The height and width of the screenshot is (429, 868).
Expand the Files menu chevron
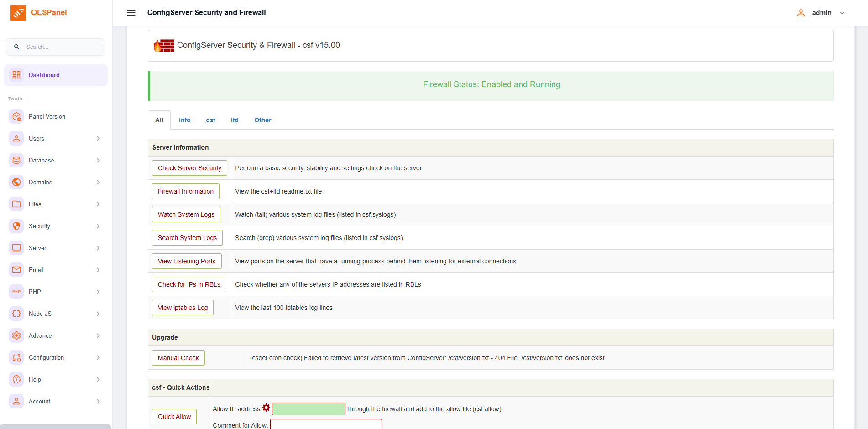coord(98,204)
